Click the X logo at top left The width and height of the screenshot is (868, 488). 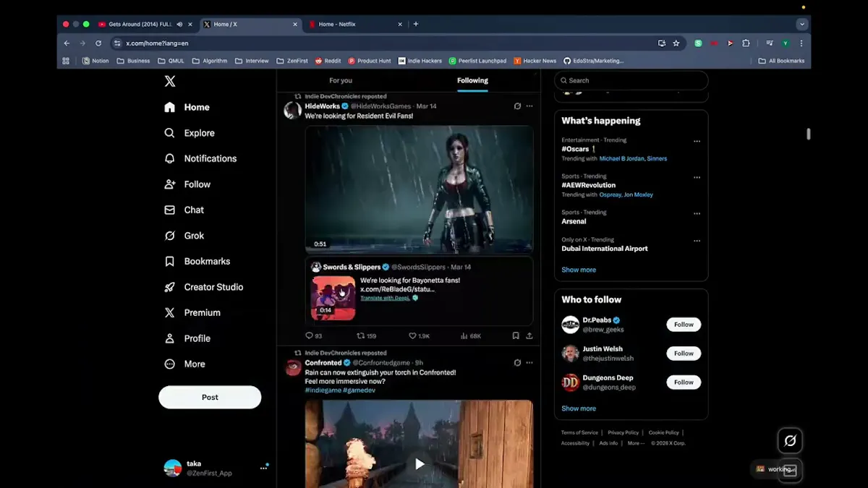pyautogui.click(x=169, y=82)
